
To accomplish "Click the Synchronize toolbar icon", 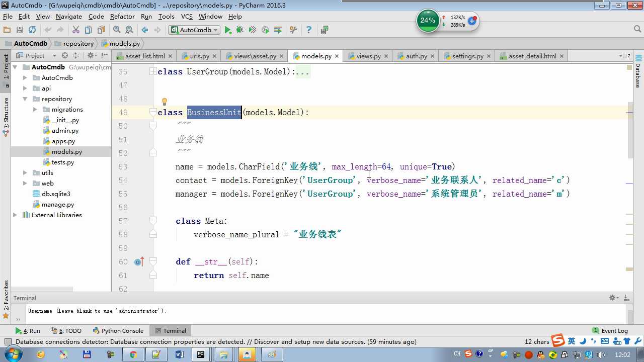I will pos(32,30).
